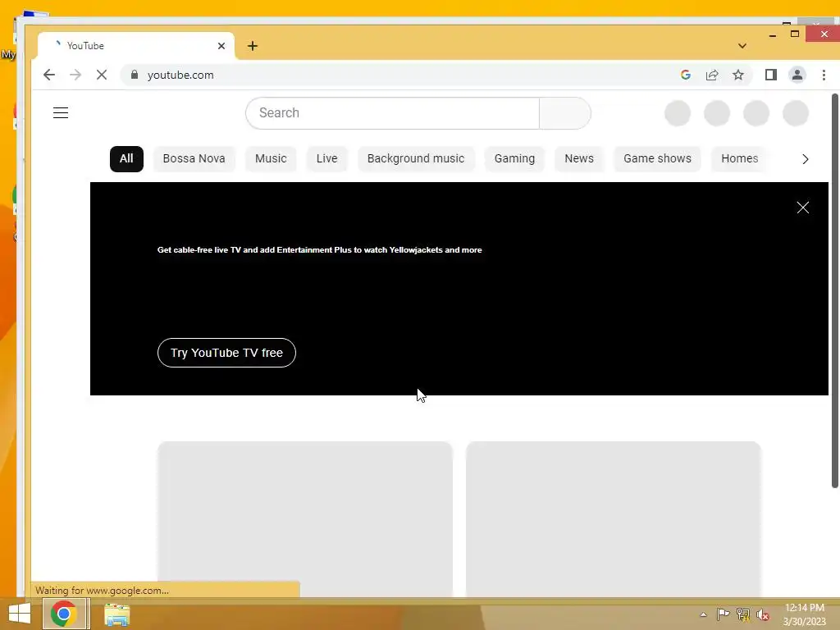Expand the tab search chevron
Screen dimensions: 840x630
[x=742, y=46]
